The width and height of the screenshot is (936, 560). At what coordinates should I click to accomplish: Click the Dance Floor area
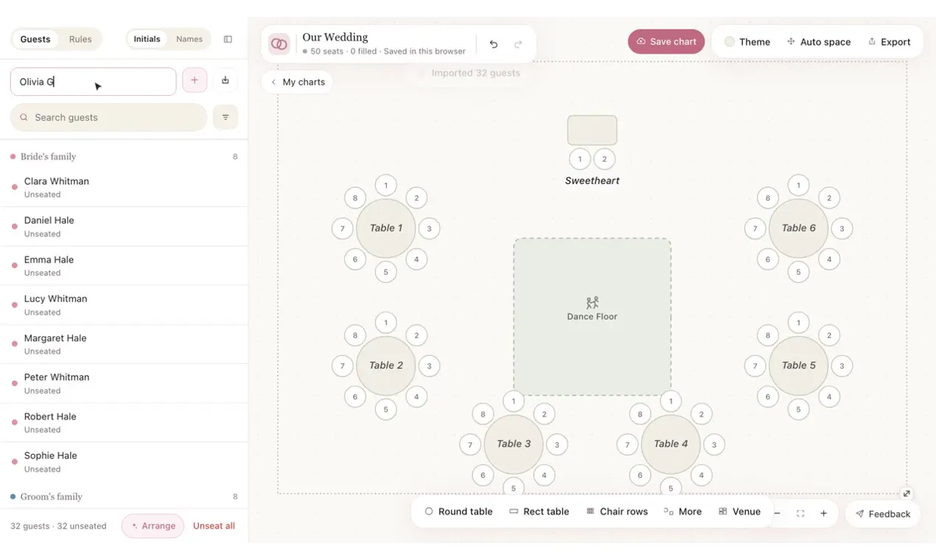tap(592, 316)
